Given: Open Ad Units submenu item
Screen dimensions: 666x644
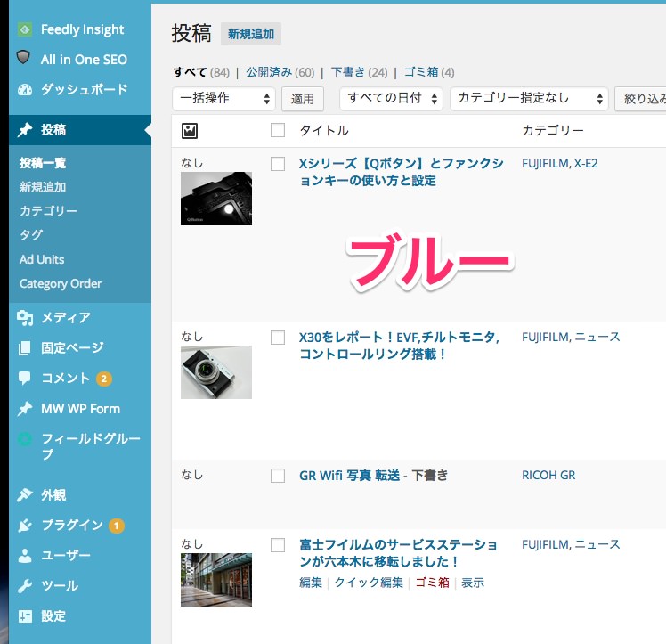Looking at the screenshot, I should coord(42,259).
